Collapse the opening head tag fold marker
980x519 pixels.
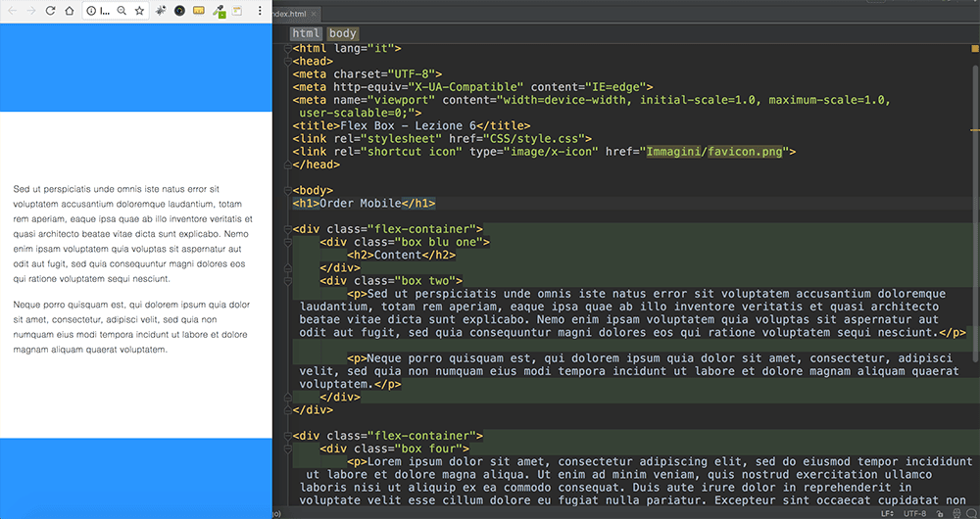[288, 62]
